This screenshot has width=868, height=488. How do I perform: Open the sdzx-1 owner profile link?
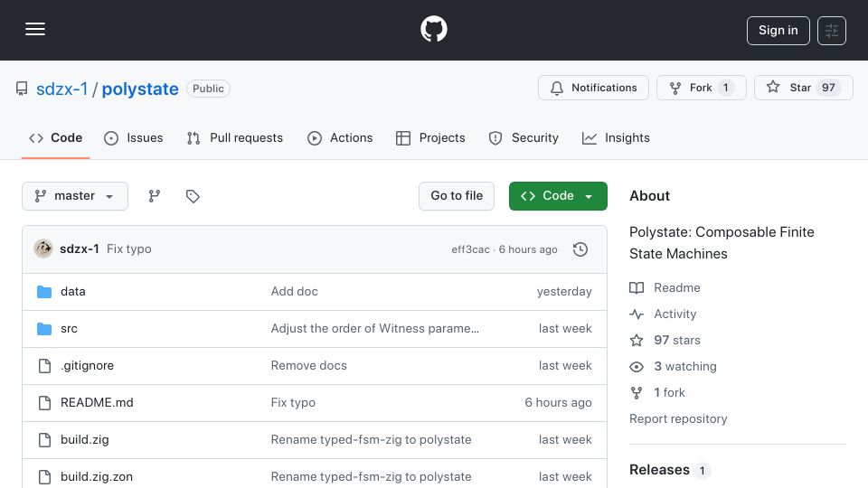click(62, 89)
